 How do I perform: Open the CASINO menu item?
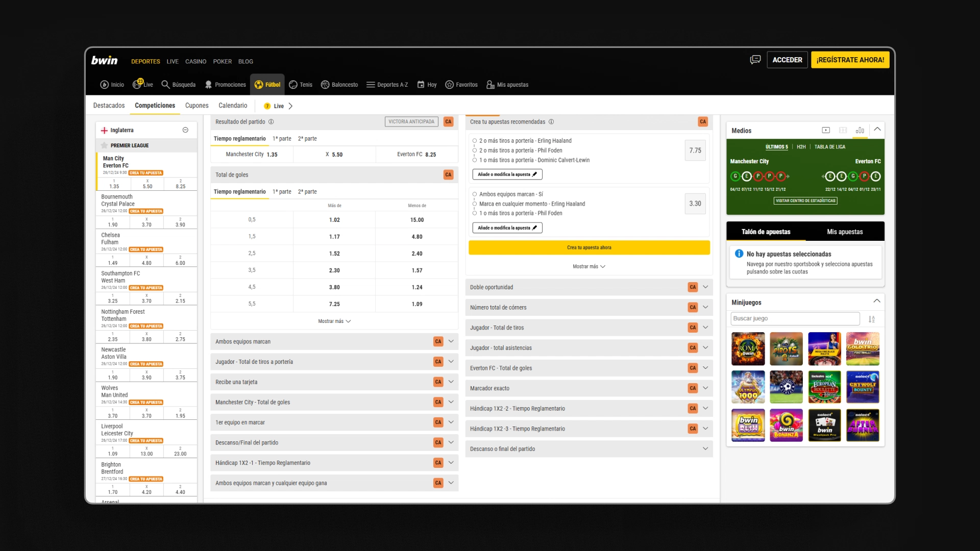195,62
